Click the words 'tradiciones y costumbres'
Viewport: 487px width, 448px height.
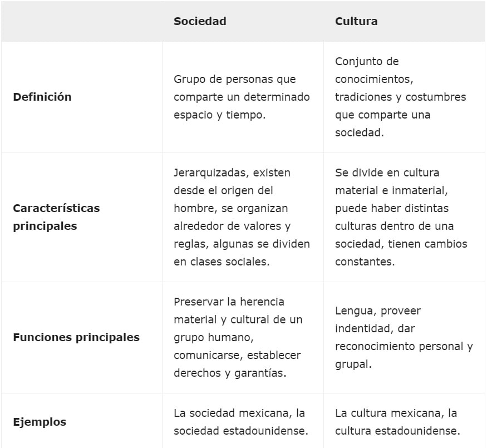(400, 97)
